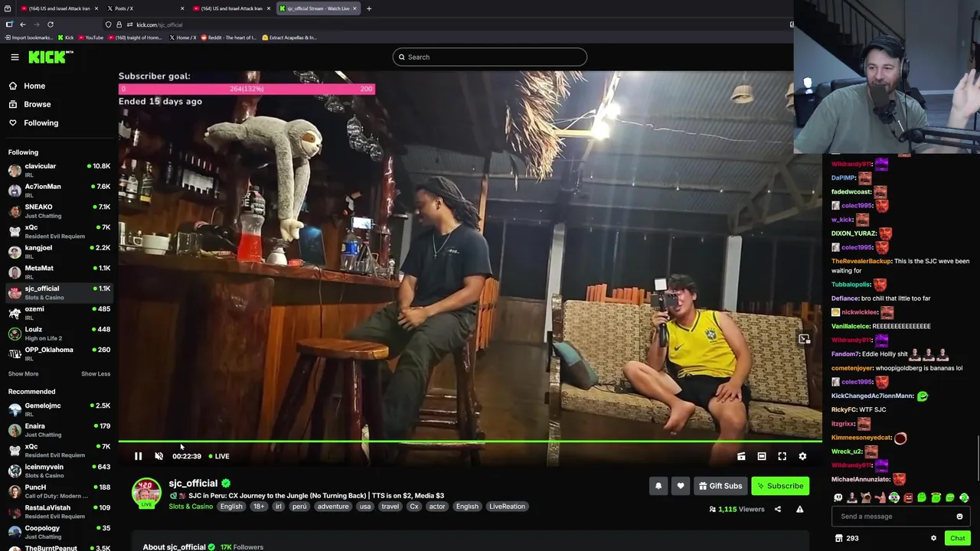Open a new browser tab

coord(369,8)
